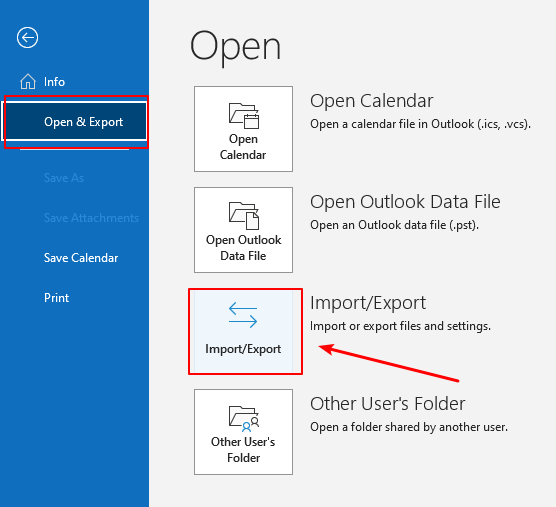
Task: Click the Open Calendar folder icon
Action: click(244, 116)
